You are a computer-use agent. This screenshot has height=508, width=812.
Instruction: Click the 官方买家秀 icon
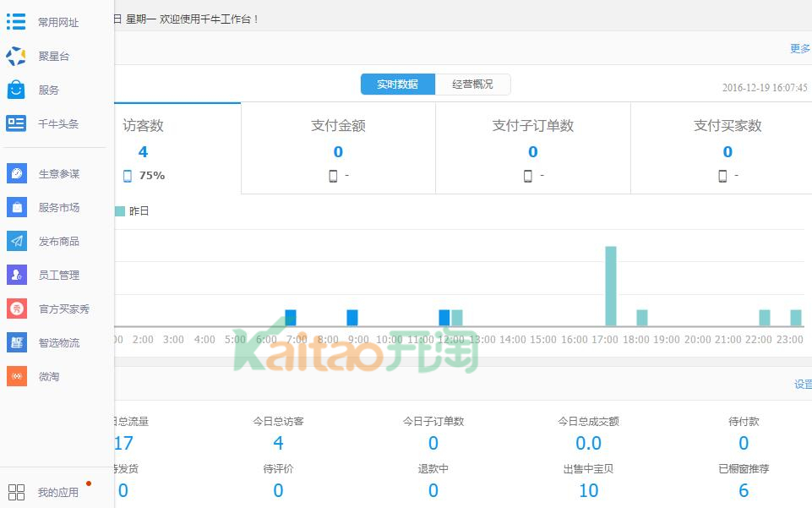[x=16, y=309]
